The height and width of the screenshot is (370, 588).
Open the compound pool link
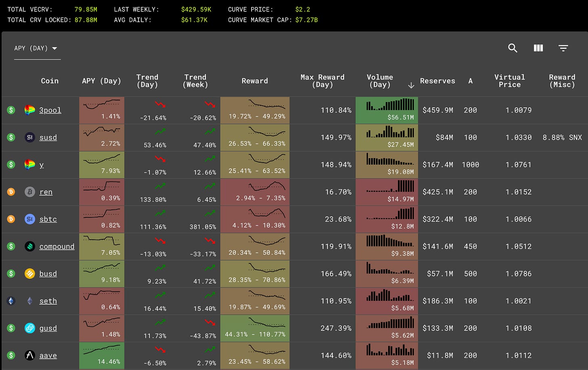(57, 247)
